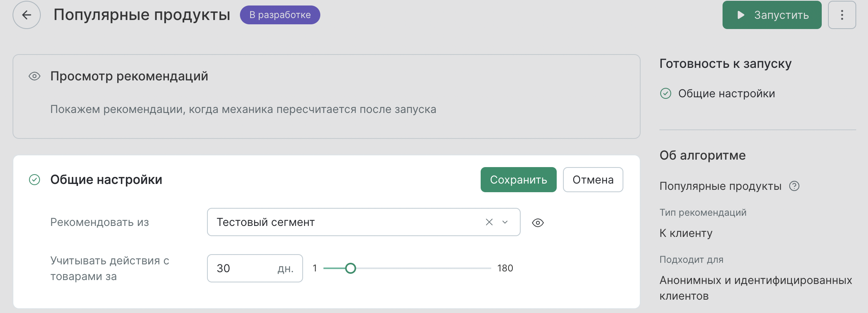Save general settings with Сохранить

[x=518, y=180]
